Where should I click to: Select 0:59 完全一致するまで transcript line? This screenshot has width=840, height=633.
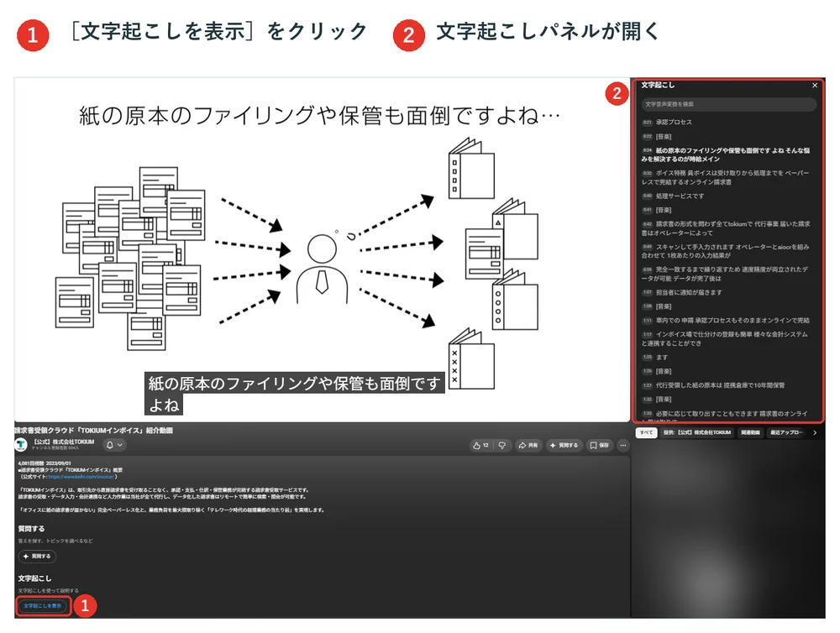point(728,274)
